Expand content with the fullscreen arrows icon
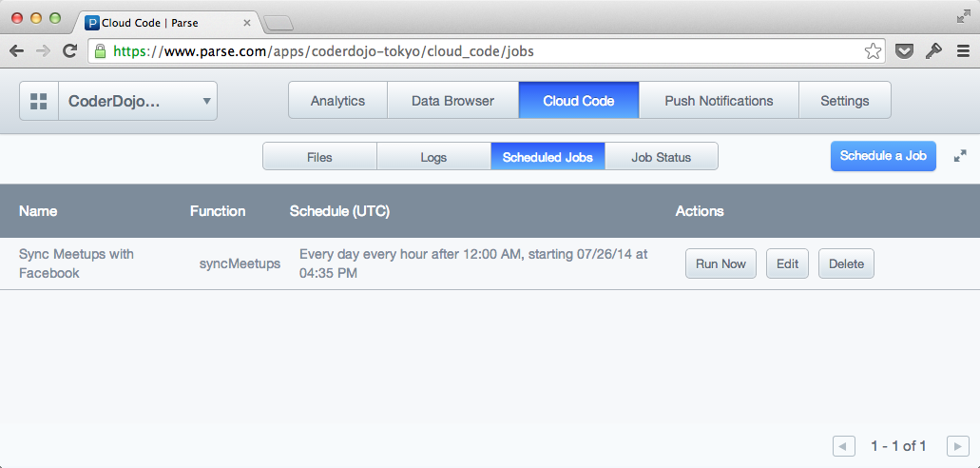This screenshot has width=980, height=468. point(960,156)
